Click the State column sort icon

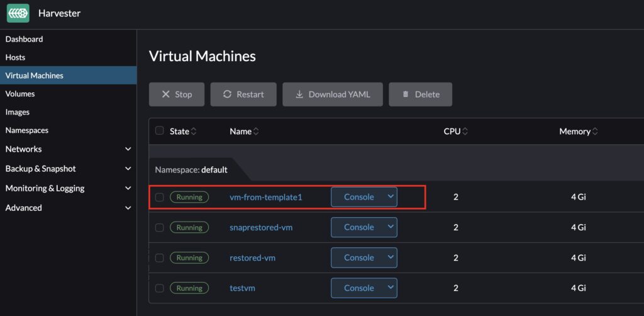point(194,132)
